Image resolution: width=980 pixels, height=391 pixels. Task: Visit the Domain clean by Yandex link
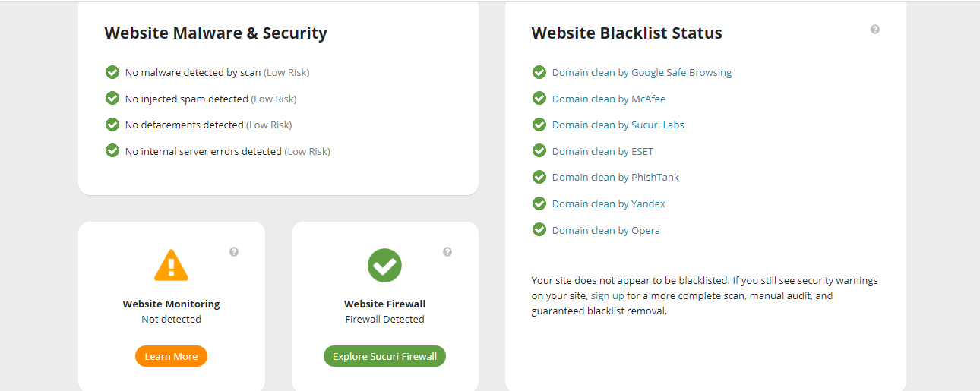coord(609,203)
